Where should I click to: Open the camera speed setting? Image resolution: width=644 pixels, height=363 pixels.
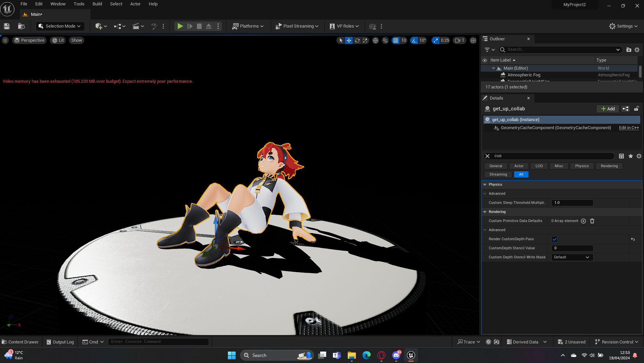(460, 40)
